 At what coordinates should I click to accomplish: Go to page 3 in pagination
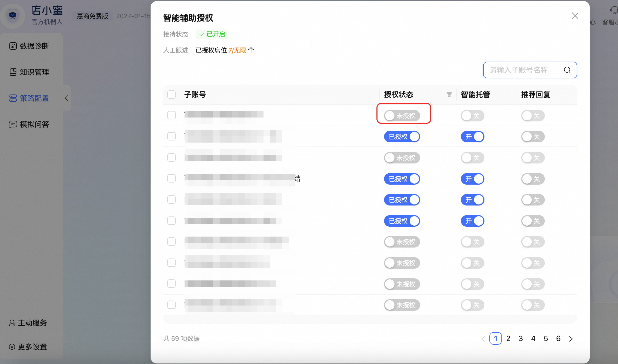click(x=521, y=339)
